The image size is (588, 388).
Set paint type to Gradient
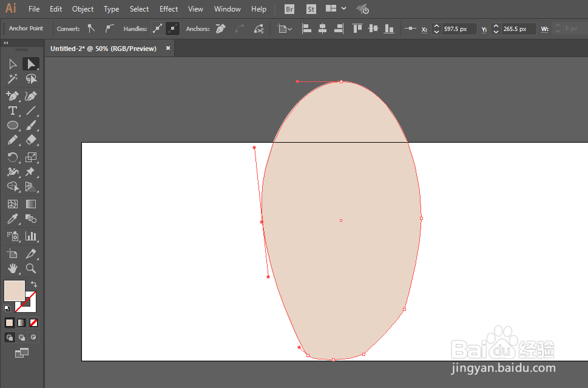click(x=22, y=322)
